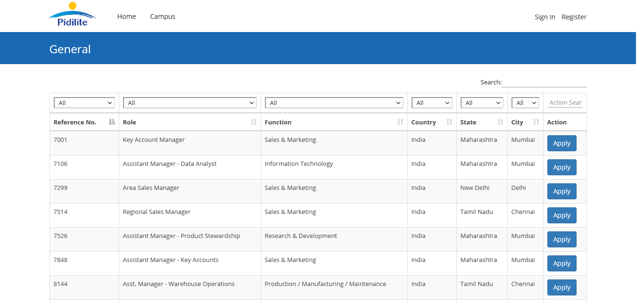Sort table by Country sort icon
The image size is (644, 303).
tap(449, 122)
